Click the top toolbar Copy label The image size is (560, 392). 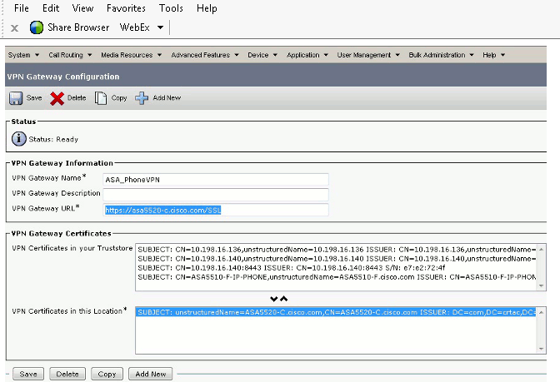click(x=119, y=97)
